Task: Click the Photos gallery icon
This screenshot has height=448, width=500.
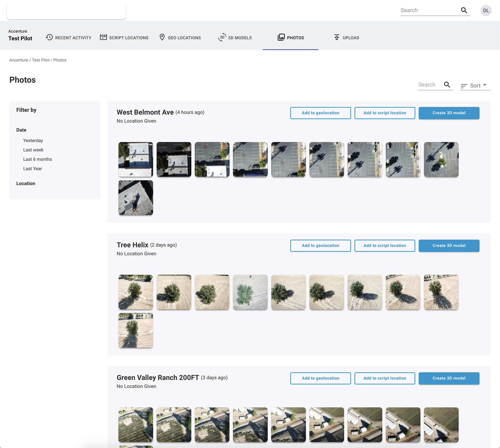Action: [x=281, y=37]
